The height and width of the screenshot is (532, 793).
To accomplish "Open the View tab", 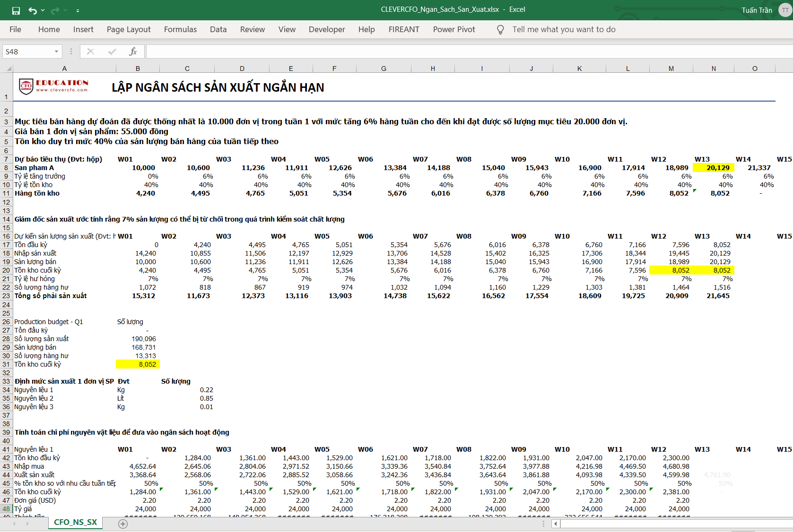I will [287, 29].
